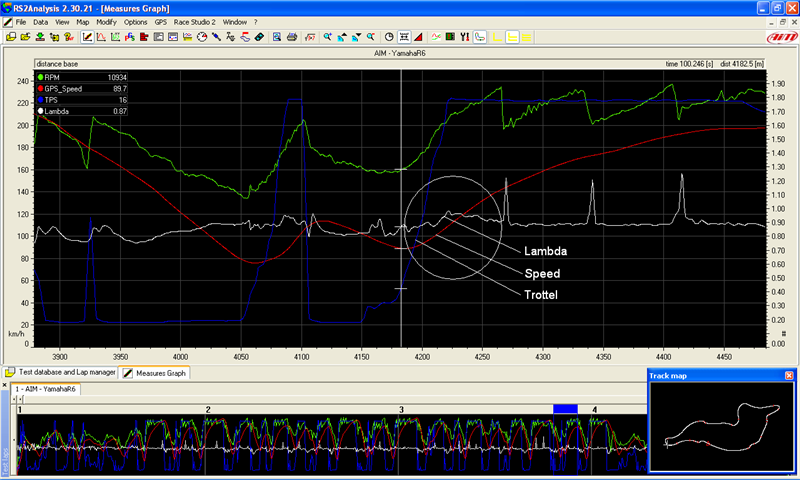This screenshot has height=480, width=800.
Task: Click the track map circuit thumbnail
Action: pos(722,426)
